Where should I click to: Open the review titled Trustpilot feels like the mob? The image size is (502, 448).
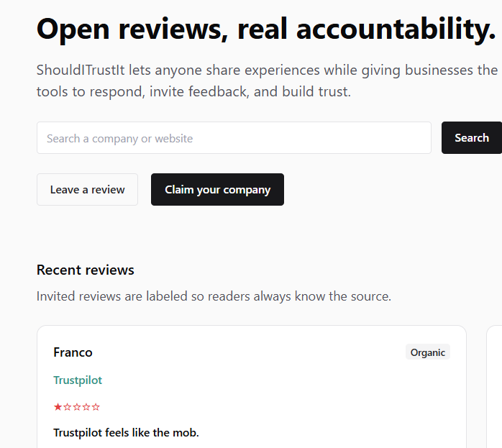point(126,432)
